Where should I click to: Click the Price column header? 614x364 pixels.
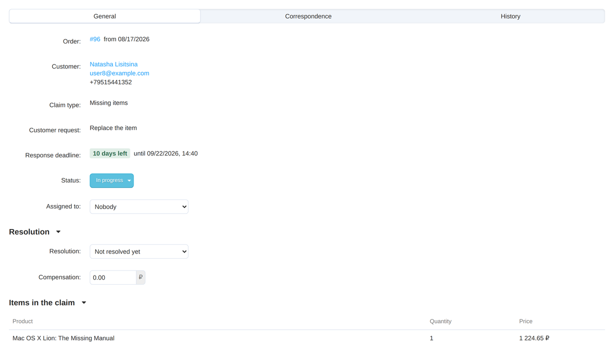[x=525, y=322]
